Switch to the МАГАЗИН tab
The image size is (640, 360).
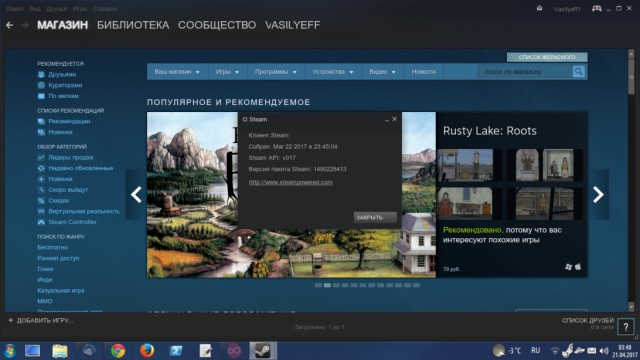[x=62, y=25]
